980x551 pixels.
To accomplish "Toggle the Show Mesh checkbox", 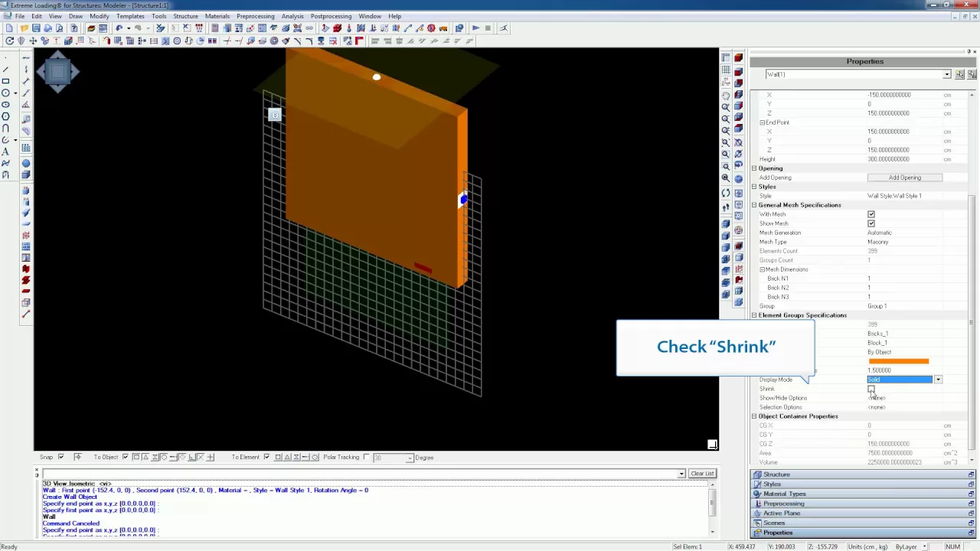I will [x=871, y=223].
